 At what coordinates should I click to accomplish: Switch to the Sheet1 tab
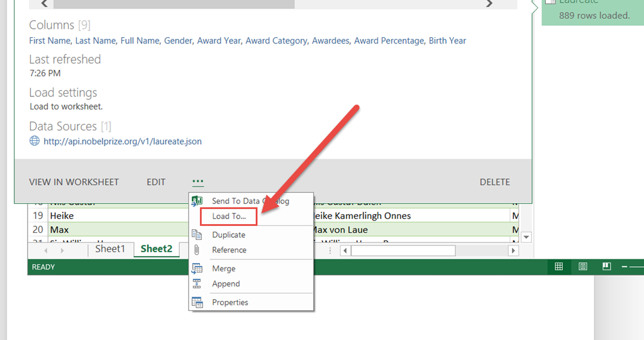click(x=110, y=249)
